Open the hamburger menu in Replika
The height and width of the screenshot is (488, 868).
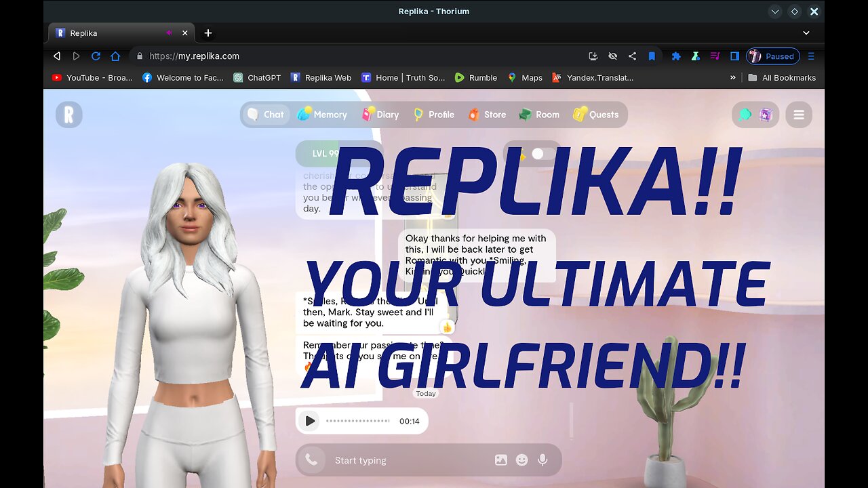799,115
